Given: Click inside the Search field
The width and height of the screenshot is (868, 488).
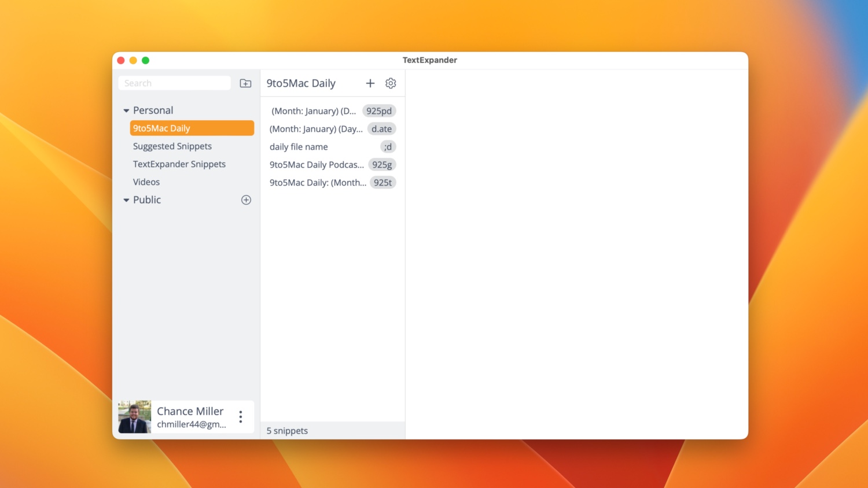Looking at the screenshot, I should click(174, 83).
